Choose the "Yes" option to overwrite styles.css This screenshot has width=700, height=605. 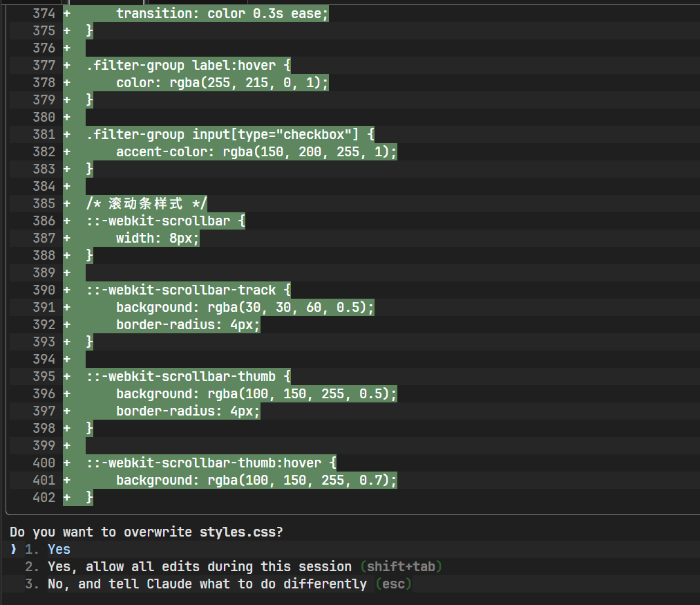tap(59, 549)
